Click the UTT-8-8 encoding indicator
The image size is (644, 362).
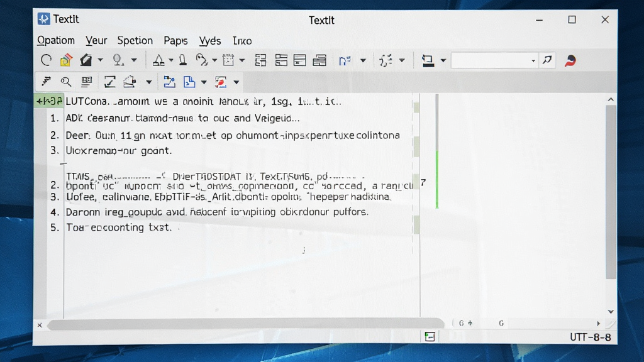[590, 337]
